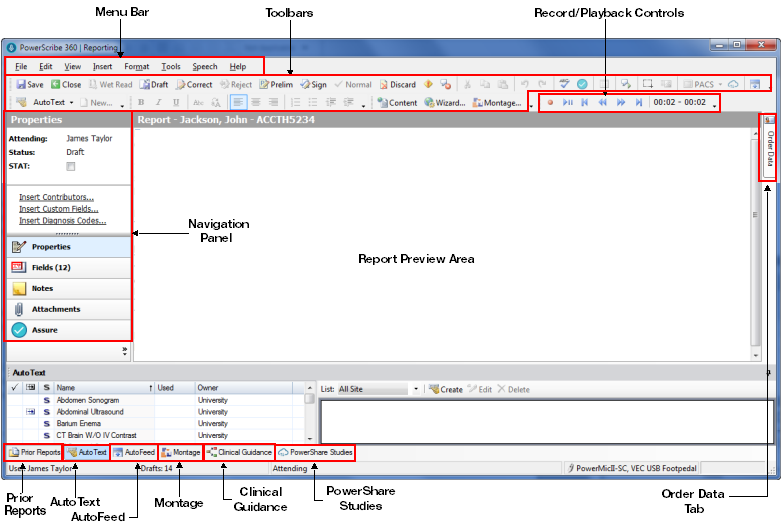783x526 pixels.
Task: Mark report as Draft in toolbar
Action: (154, 84)
